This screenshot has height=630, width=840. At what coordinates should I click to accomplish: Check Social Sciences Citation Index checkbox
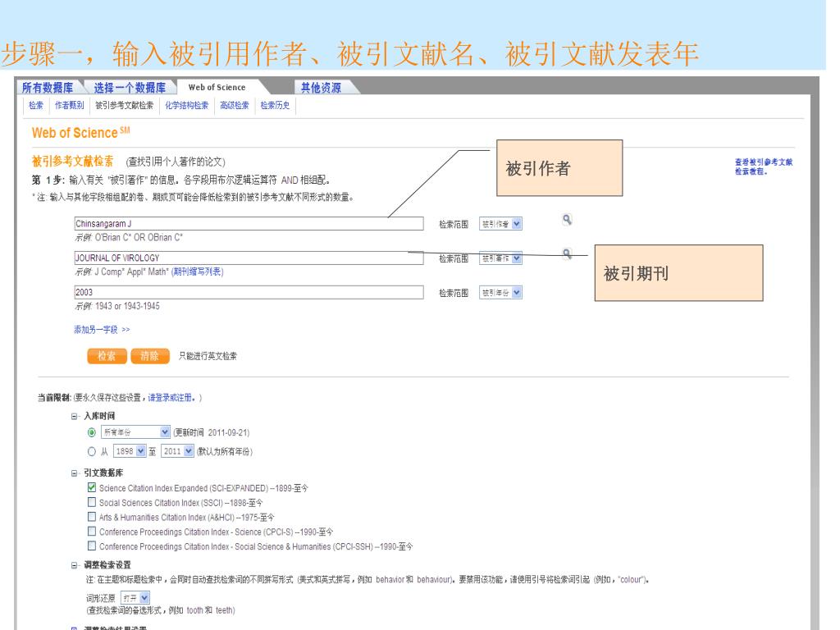(x=92, y=502)
